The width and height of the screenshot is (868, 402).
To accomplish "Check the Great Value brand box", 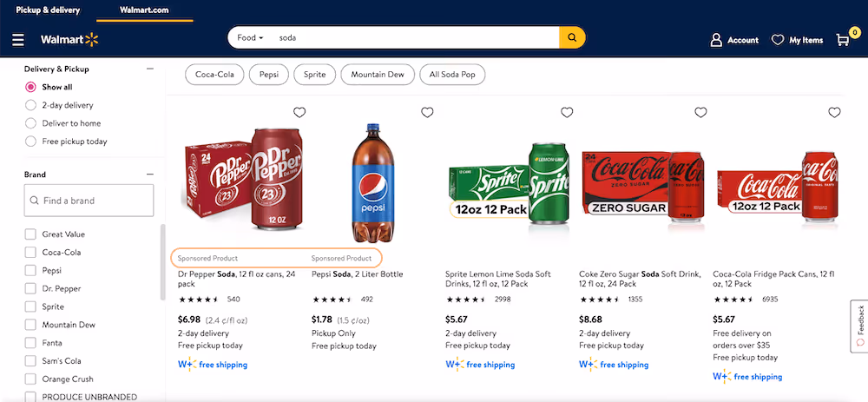I will coord(30,234).
